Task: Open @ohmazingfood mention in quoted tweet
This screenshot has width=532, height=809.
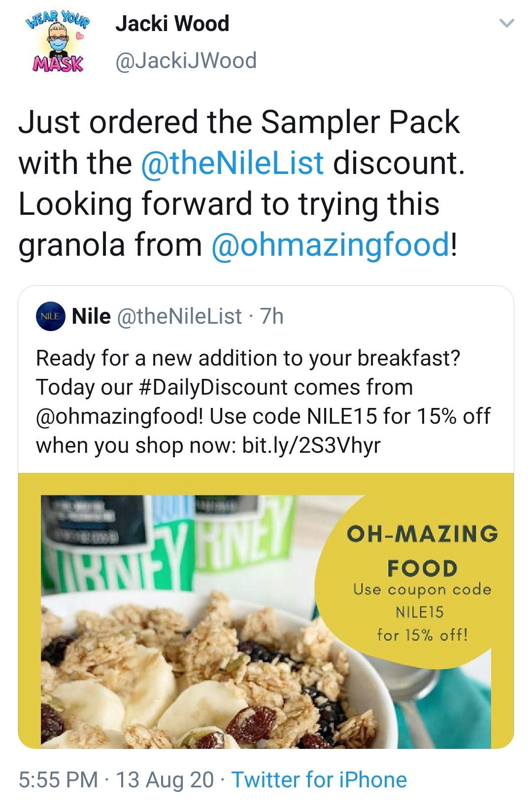Action: click(x=119, y=416)
